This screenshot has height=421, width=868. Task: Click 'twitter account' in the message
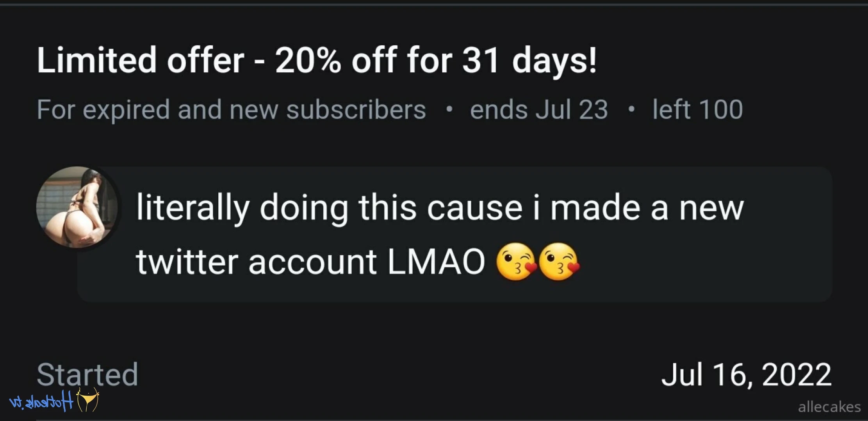click(256, 262)
